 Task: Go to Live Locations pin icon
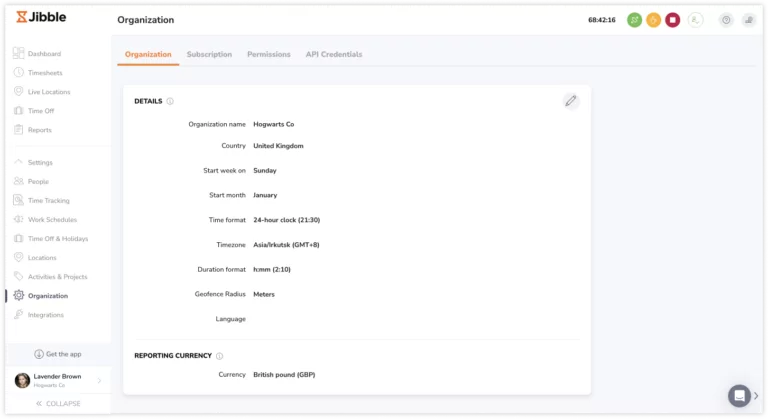19,92
